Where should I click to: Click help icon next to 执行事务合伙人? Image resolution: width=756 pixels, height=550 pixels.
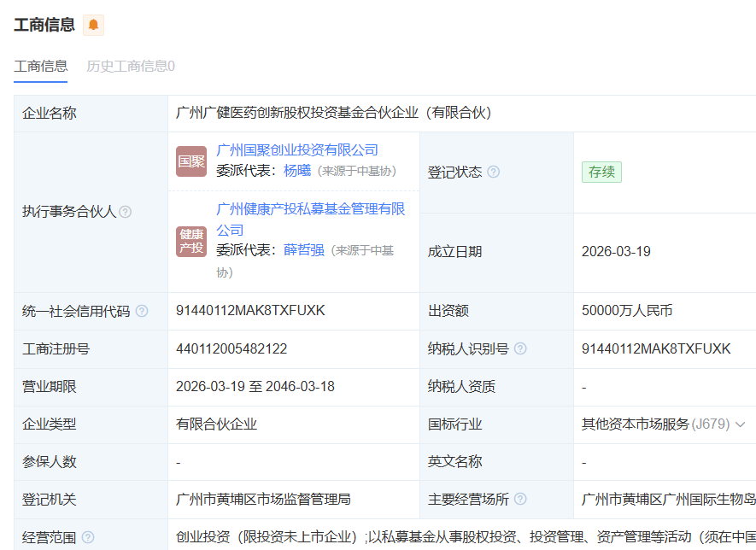pos(126,212)
